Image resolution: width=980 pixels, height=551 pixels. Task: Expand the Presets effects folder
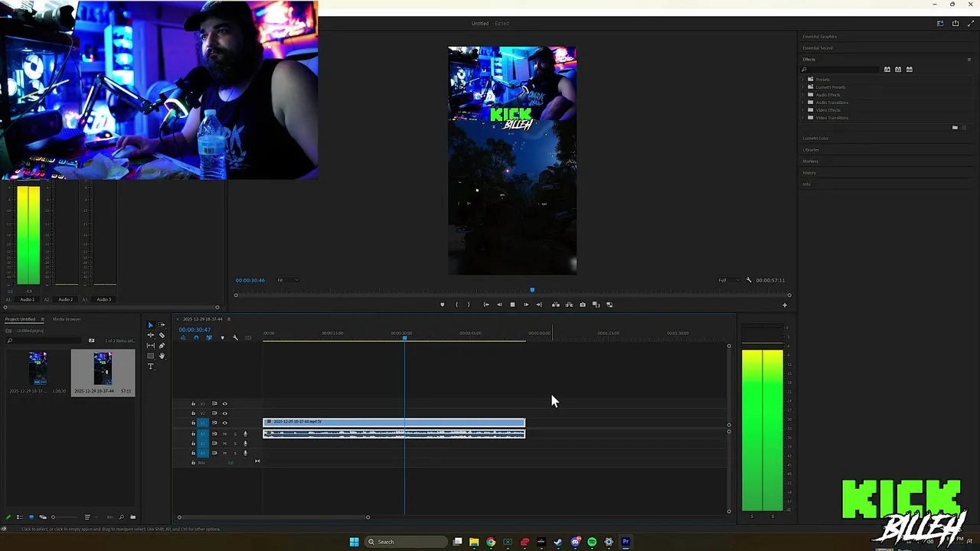tap(803, 80)
